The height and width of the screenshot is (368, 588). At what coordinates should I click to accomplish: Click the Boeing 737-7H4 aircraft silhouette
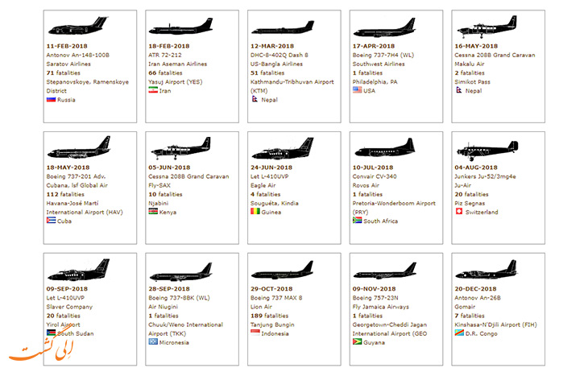385,27
